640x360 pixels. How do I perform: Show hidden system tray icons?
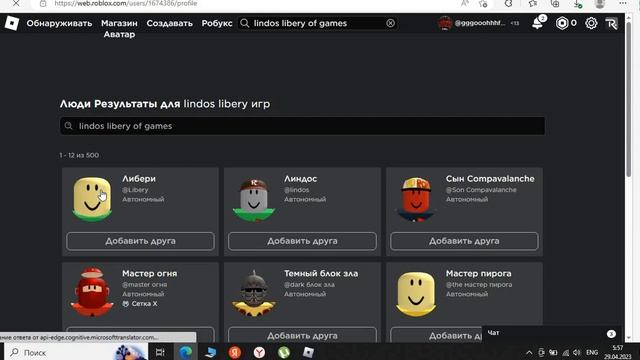click(x=529, y=353)
